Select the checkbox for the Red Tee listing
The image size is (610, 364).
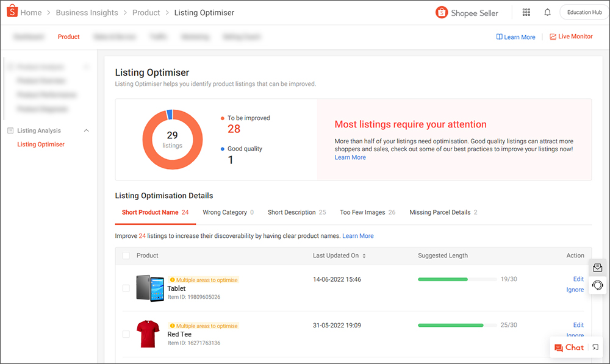126,334
